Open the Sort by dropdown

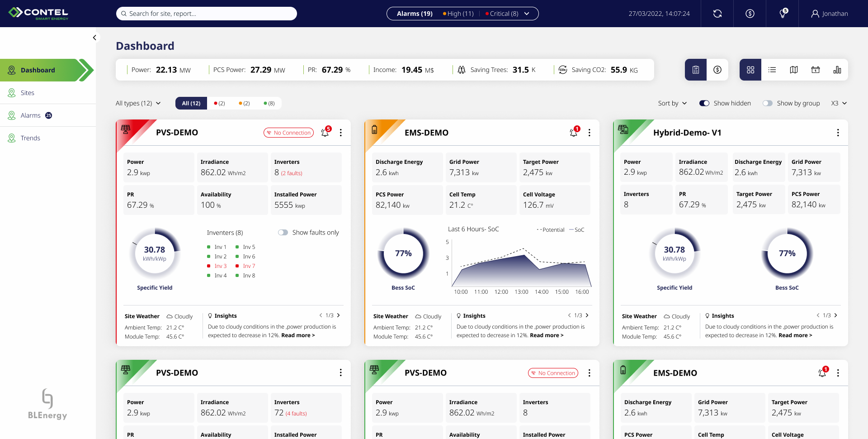[x=672, y=103]
